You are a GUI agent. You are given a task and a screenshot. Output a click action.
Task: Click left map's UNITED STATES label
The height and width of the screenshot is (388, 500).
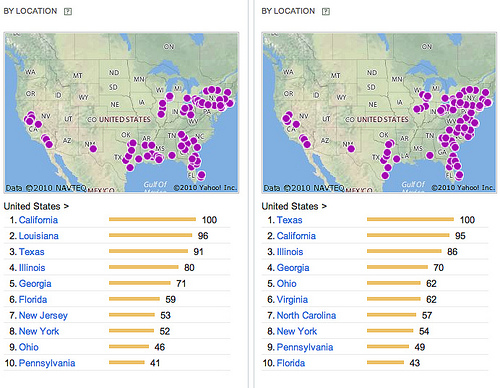pyautogui.click(x=125, y=119)
